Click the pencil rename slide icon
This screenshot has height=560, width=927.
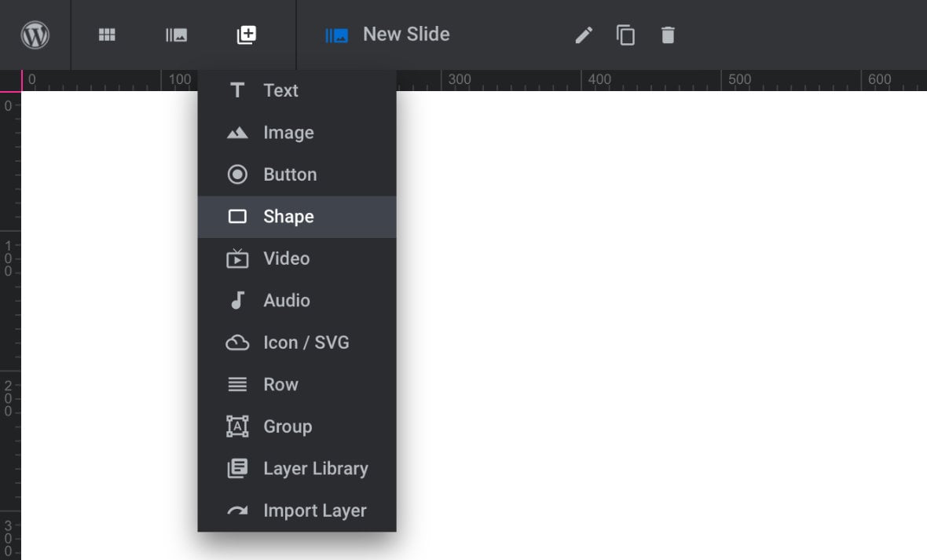[584, 35]
